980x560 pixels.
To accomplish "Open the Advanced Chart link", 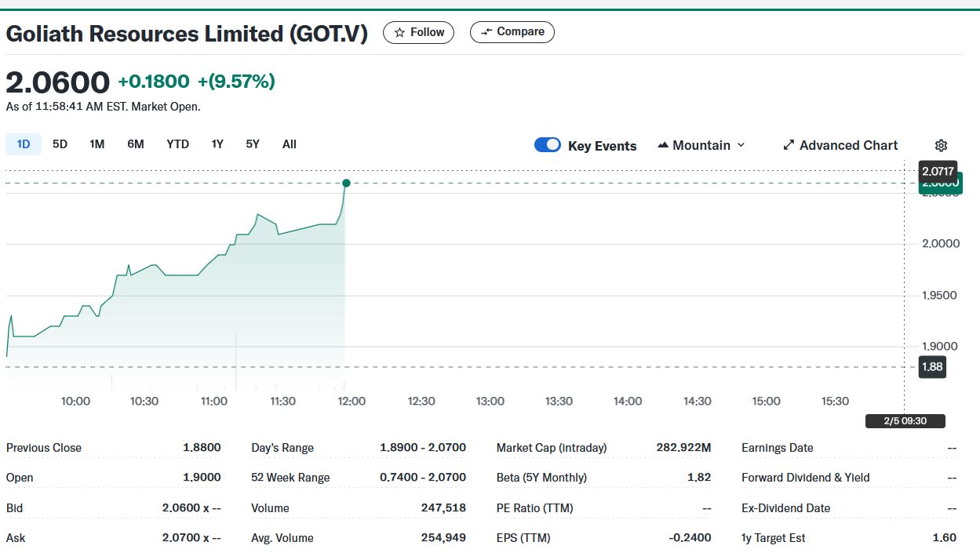I will click(x=848, y=145).
